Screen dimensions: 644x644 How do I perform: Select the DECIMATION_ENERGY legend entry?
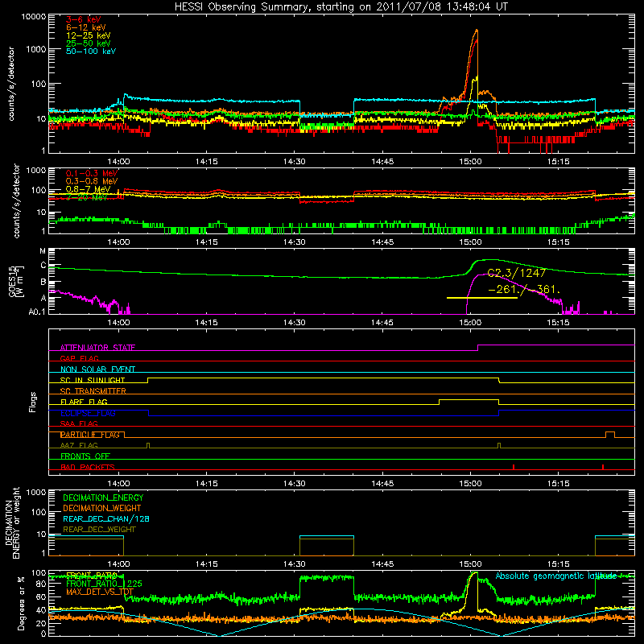103,497
